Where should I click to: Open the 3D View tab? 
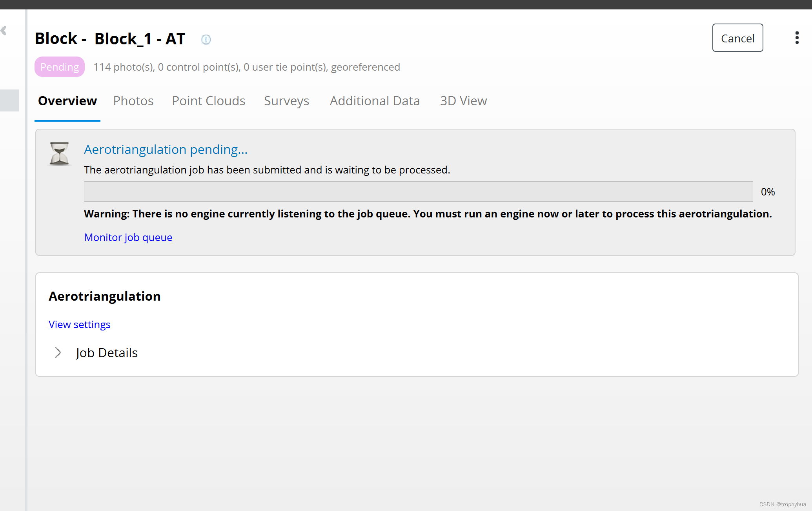(463, 101)
